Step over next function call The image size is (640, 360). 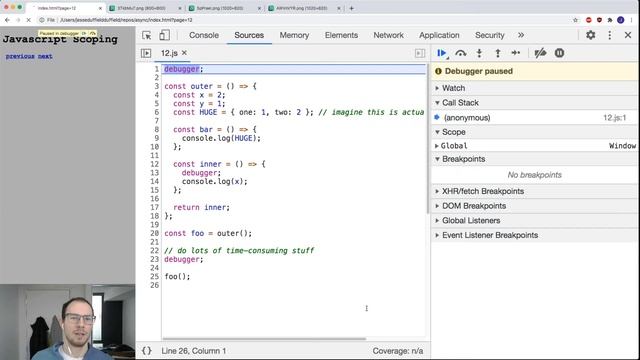[461, 53]
